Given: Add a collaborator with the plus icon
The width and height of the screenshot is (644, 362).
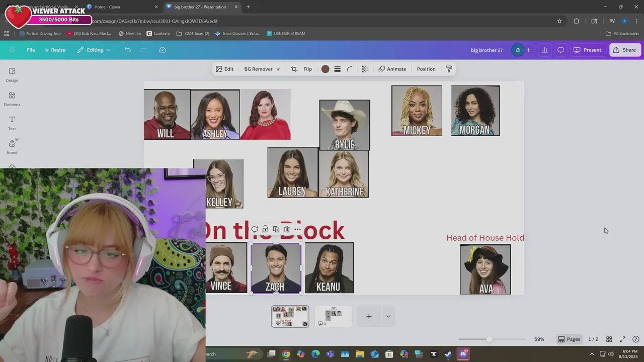Looking at the screenshot, I should 528,50.
